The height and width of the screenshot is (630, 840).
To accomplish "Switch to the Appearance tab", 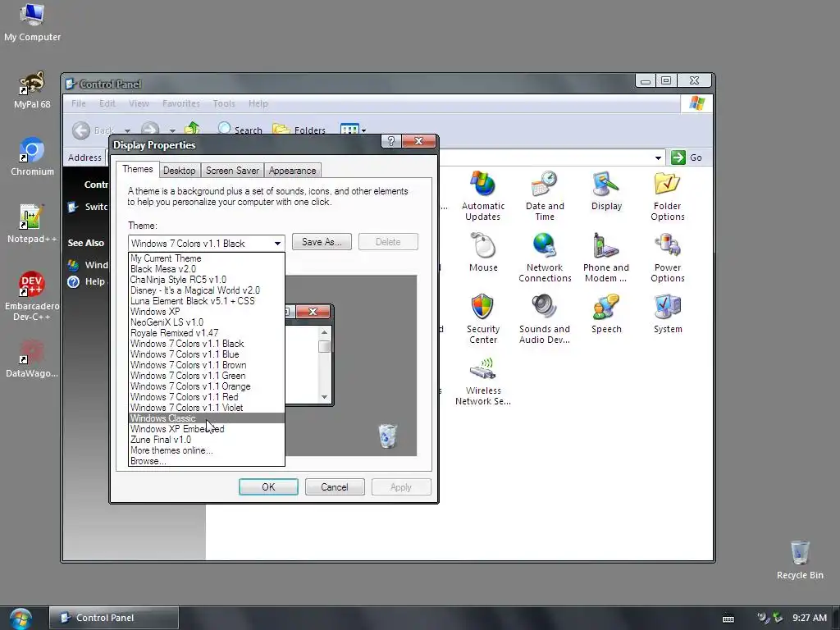I will (x=293, y=171).
